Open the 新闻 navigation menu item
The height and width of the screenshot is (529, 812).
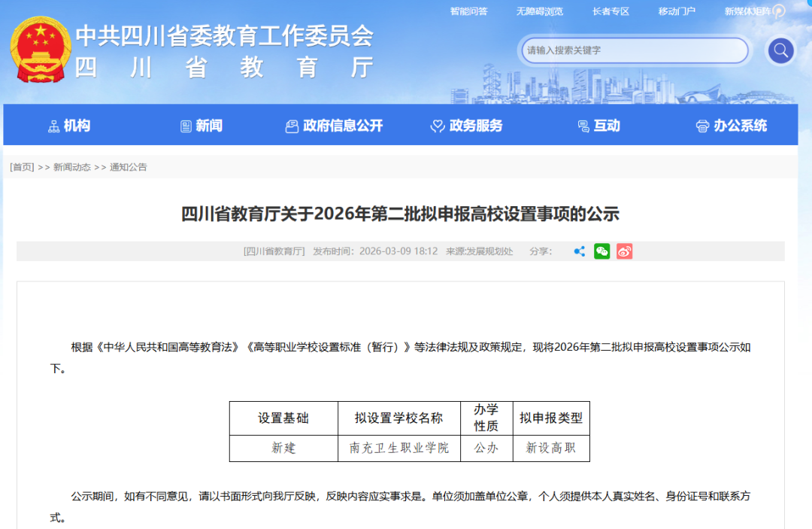203,126
